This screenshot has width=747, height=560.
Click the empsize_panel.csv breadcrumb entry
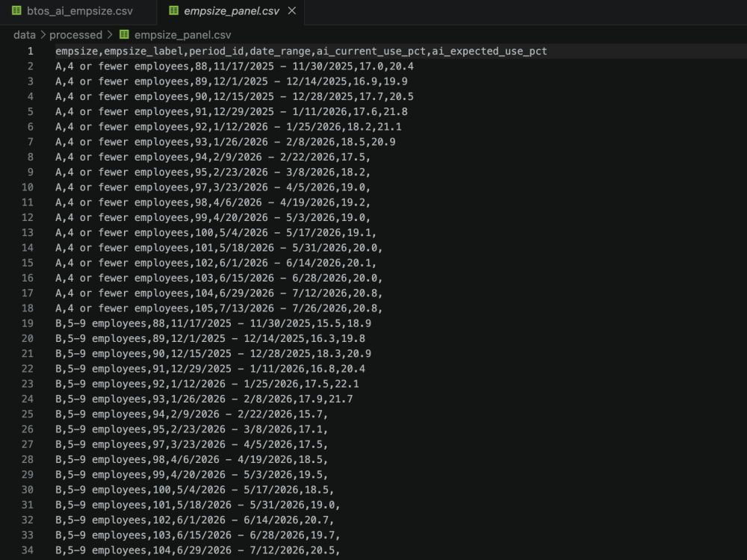(182, 35)
